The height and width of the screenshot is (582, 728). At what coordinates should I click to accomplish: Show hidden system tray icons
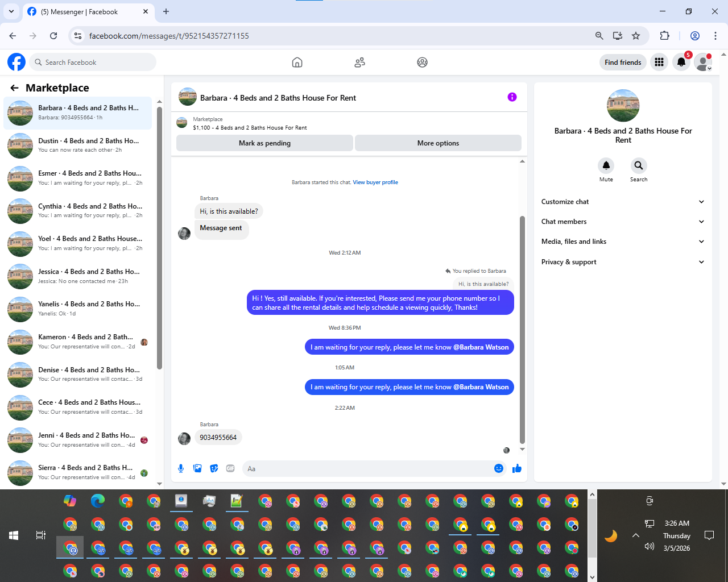click(x=636, y=535)
